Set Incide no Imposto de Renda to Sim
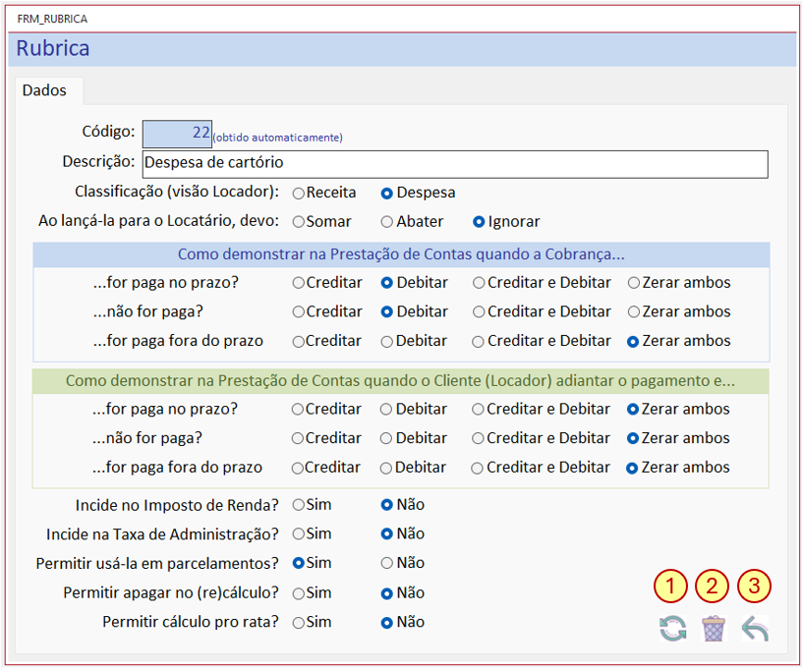 299,505
